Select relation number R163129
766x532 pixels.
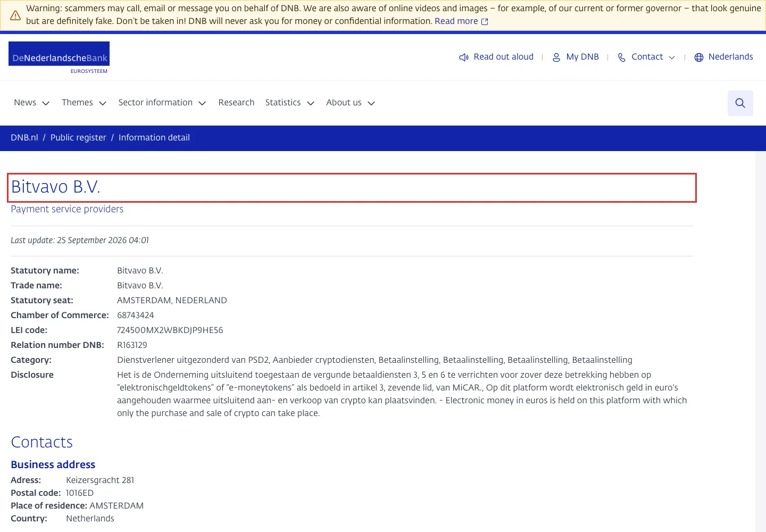pos(132,345)
